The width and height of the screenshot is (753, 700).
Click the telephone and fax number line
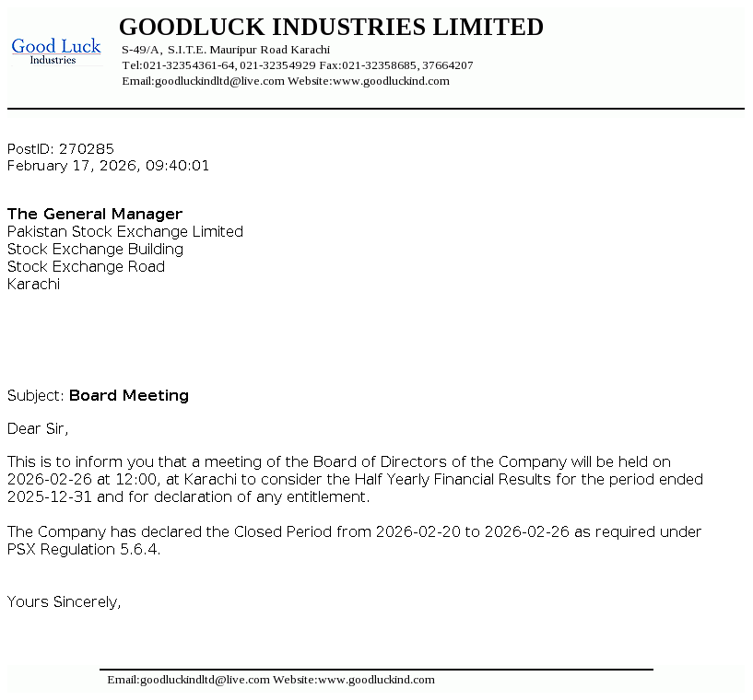[x=297, y=65]
